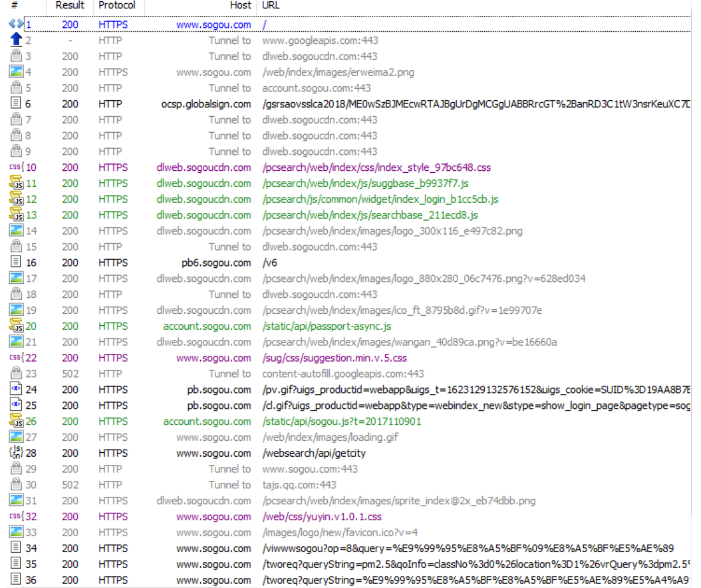The image size is (701, 588).
Task: Select the wangan_40d89ca.png URL in row 21
Action: [410, 342]
